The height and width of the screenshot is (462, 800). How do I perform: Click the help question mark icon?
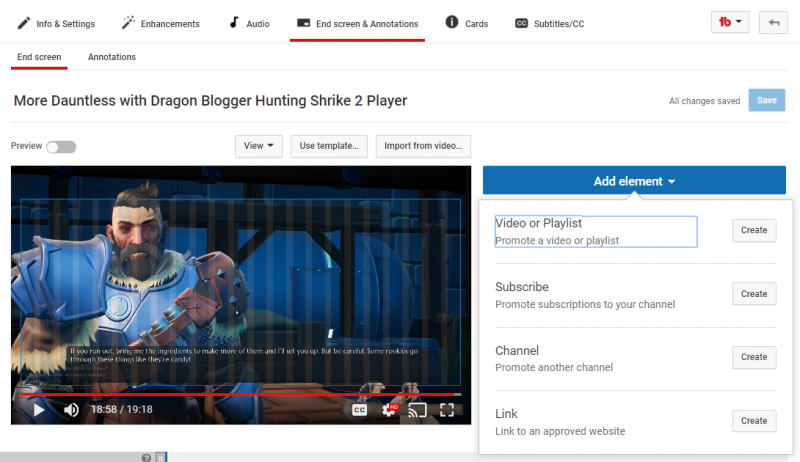coord(146,457)
